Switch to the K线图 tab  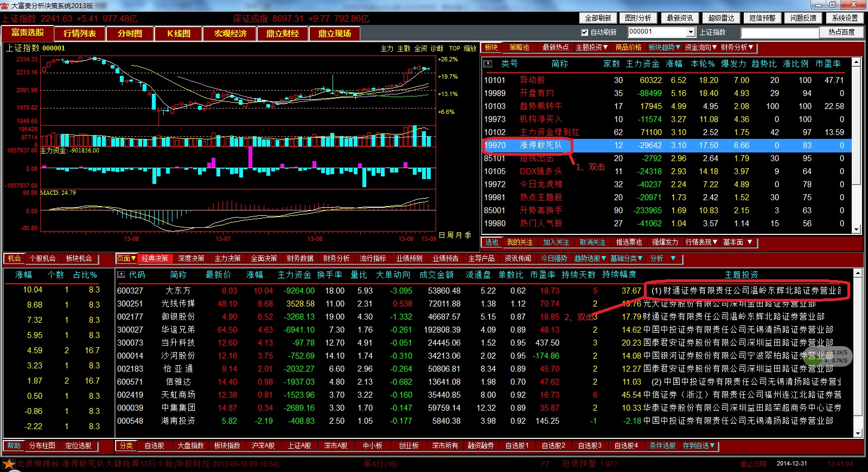(178, 34)
